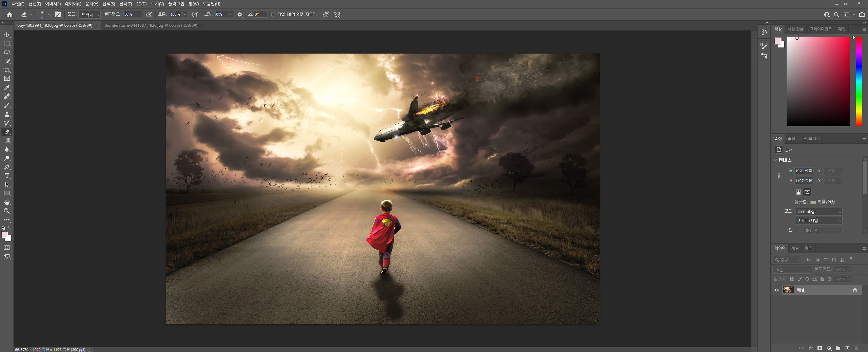The width and height of the screenshot is (868, 352).
Task: Toggle pressure for opacity button
Action: (149, 15)
